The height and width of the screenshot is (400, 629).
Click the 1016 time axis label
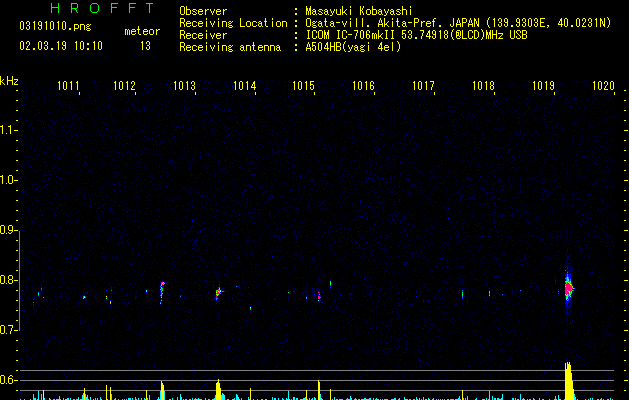coord(363,85)
